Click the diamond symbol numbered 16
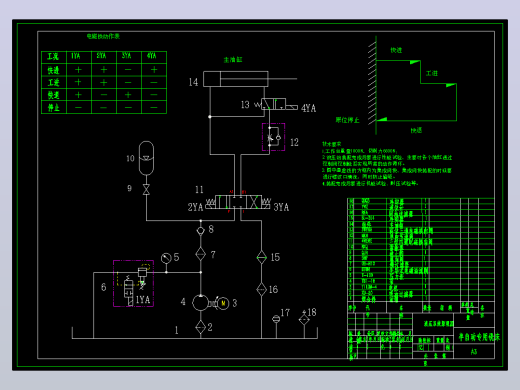 point(261,289)
